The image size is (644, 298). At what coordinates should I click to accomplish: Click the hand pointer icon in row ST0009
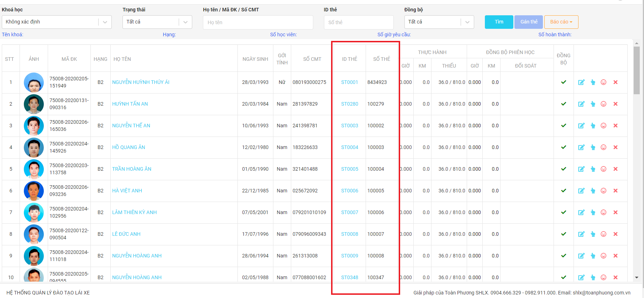click(x=593, y=256)
